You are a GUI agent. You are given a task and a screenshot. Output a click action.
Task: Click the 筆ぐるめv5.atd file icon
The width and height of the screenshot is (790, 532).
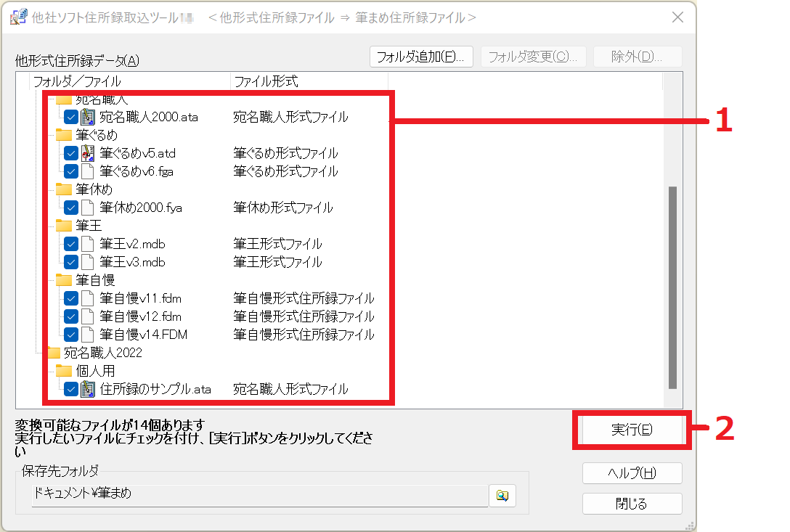pyautogui.click(x=88, y=153)
